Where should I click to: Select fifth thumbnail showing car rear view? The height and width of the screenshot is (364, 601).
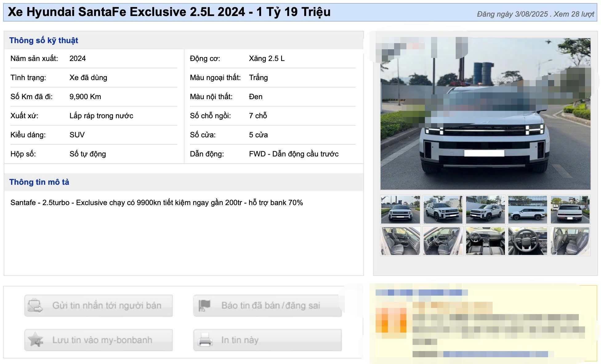coord(570,210)
